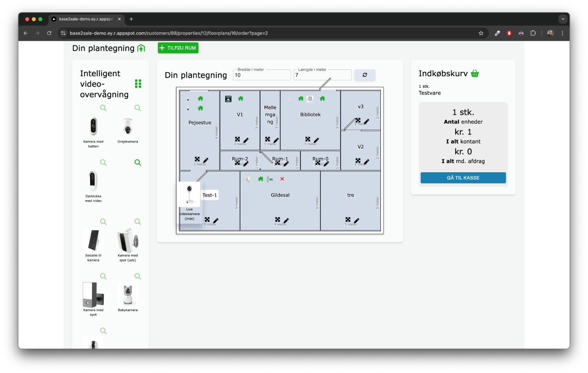Click the Længde i meter input field
This screenshot has height=373, width=588.
[x=322, y=75]
